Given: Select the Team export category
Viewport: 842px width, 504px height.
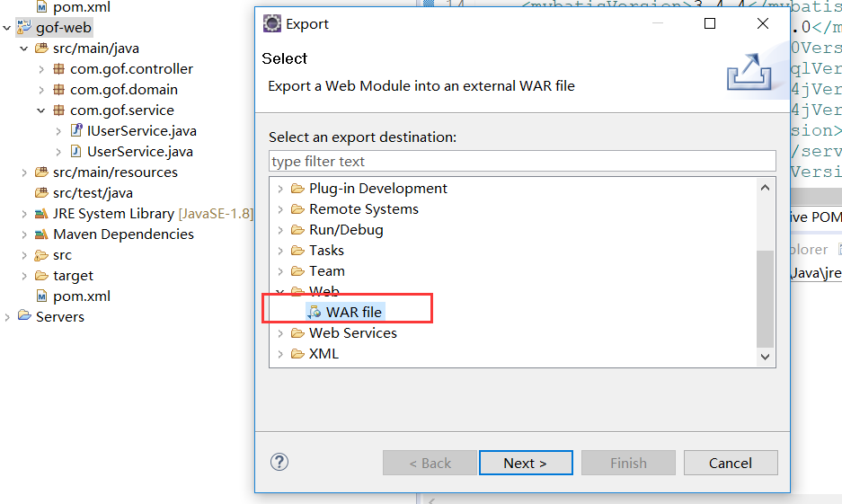Looking at the screenshot, I should [x=326, y=271].
